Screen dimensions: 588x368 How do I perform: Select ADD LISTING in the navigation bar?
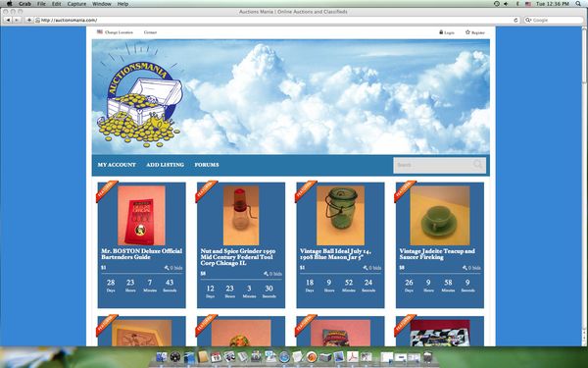point(165,165)
